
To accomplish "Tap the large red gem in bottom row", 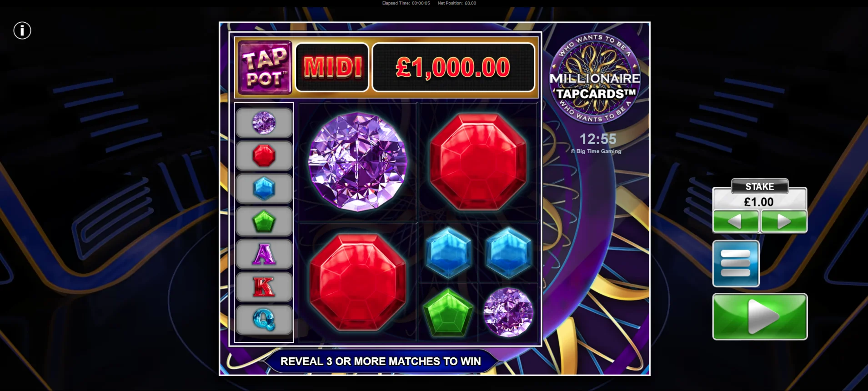I will pyautogui.click(x=358, y=282).
